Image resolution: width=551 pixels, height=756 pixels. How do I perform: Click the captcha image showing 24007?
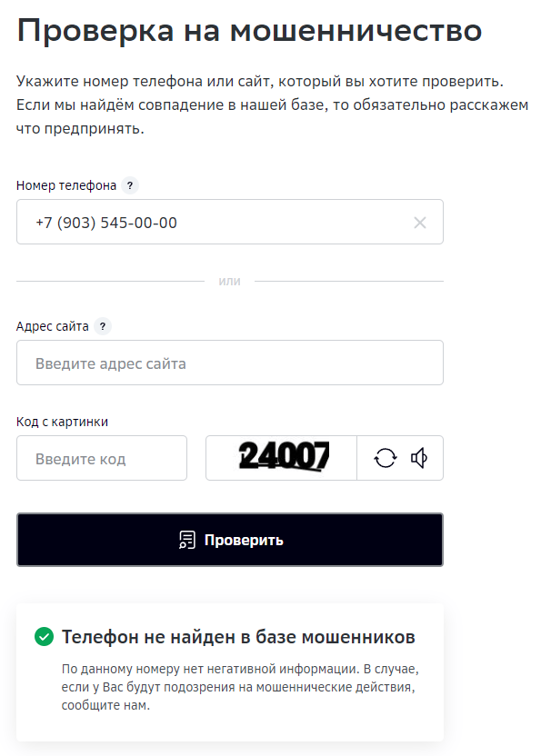(x=282, y=457)
